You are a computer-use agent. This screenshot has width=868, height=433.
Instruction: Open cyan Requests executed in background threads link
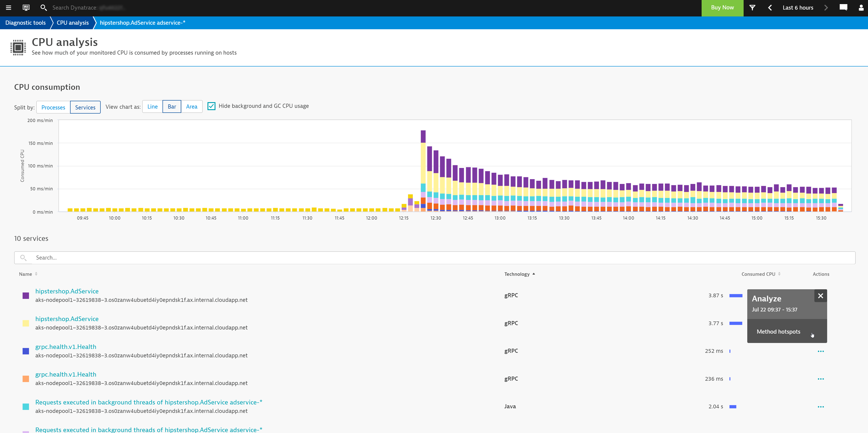tap(149, 402)
